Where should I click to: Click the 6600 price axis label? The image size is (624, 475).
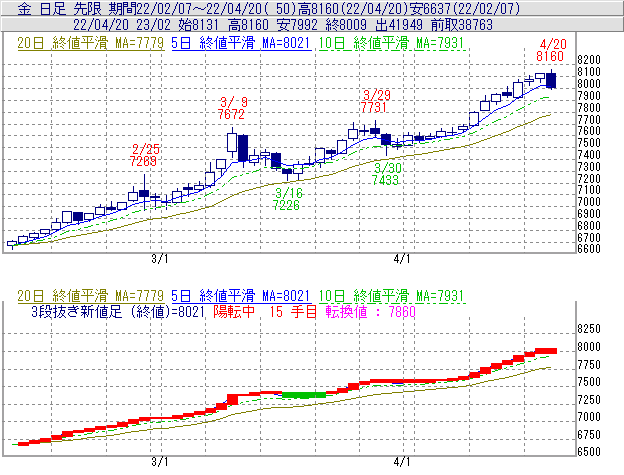589,249
